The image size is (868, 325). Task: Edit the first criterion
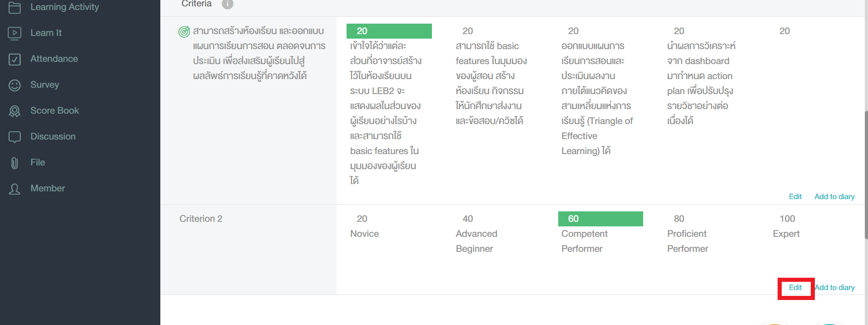pos(795,196)
